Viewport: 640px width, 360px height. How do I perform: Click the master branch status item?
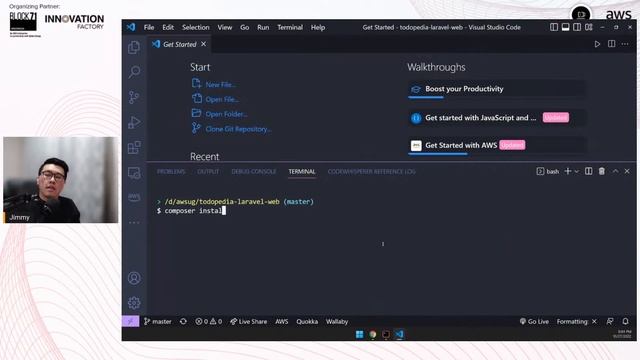158,322
